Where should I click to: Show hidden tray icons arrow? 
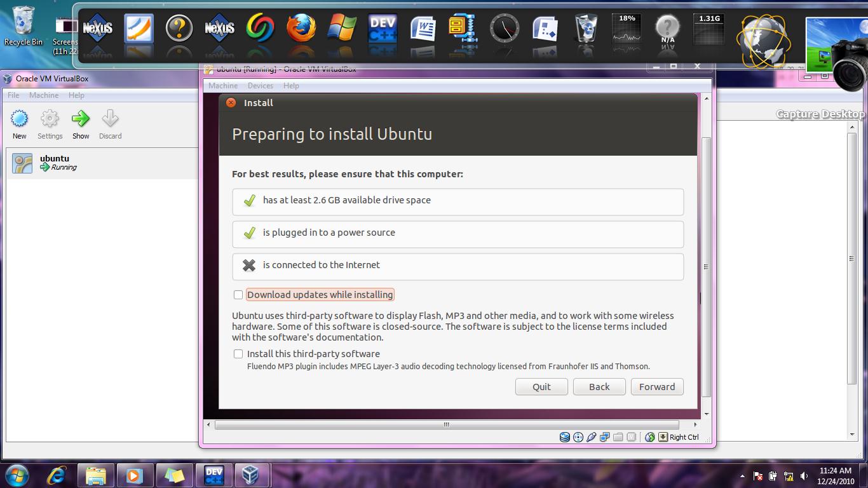click(x=742, y=476)
